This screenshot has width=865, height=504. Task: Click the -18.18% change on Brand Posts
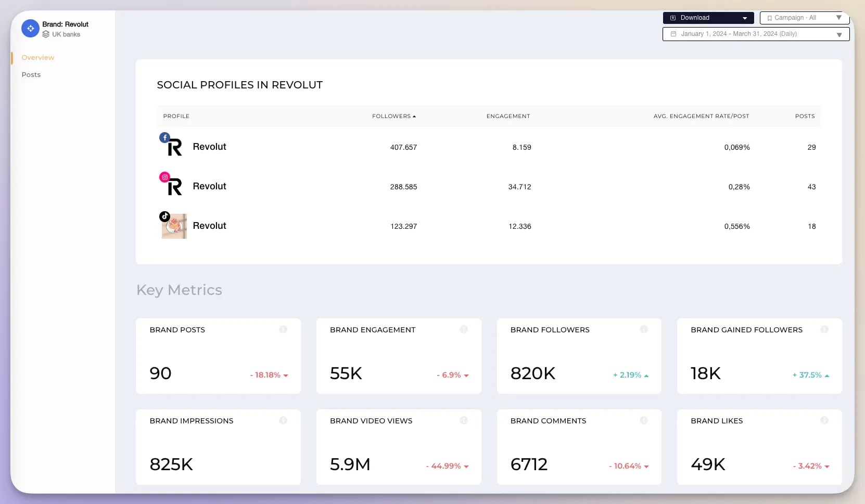(269, 375)
